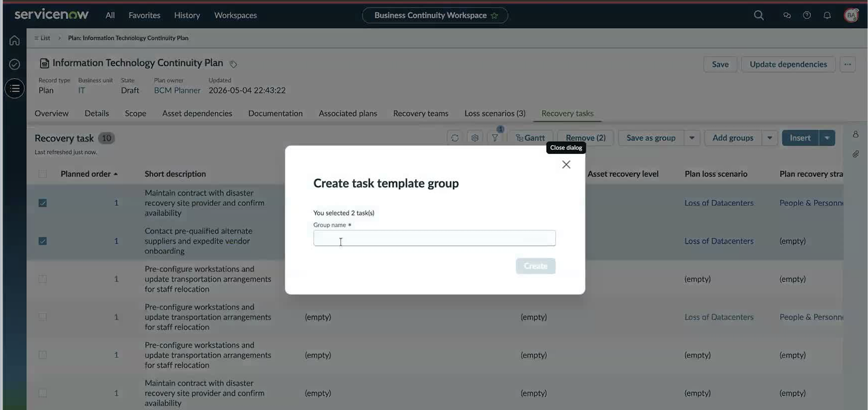Open the filter funnel icon
Screen dimensions: 868x410
point(495,138)
